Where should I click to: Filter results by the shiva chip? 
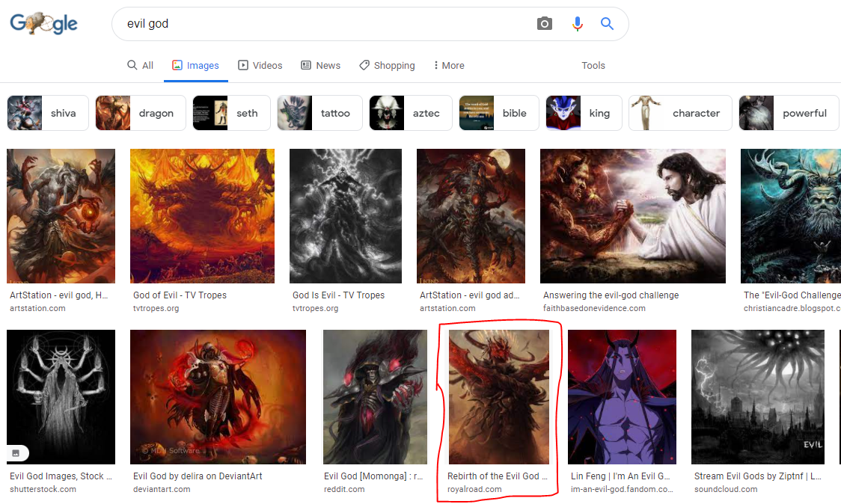point(48,113)
